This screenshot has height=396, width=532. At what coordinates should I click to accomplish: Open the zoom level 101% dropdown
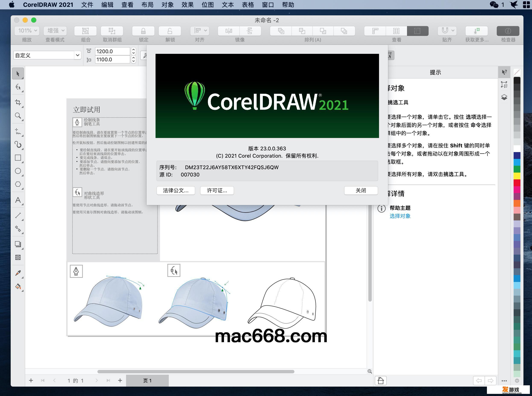pyautogui.click(x=27, y=31)
